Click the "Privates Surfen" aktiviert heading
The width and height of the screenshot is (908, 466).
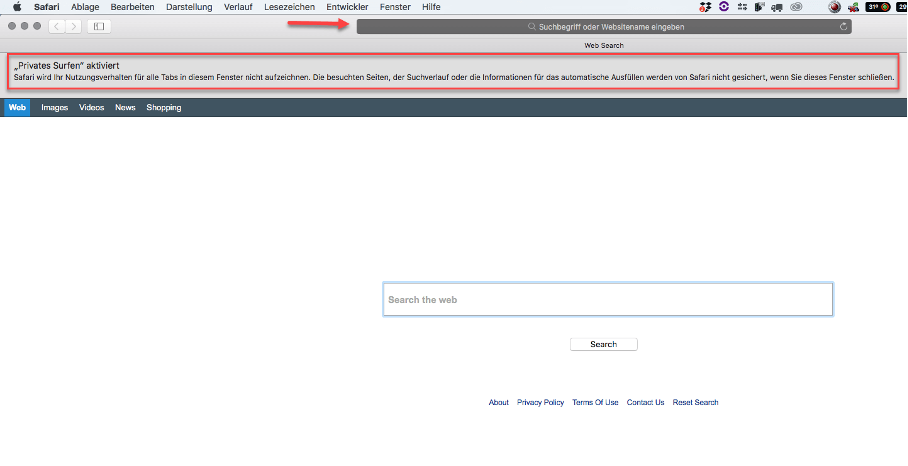tap(66, 65)
